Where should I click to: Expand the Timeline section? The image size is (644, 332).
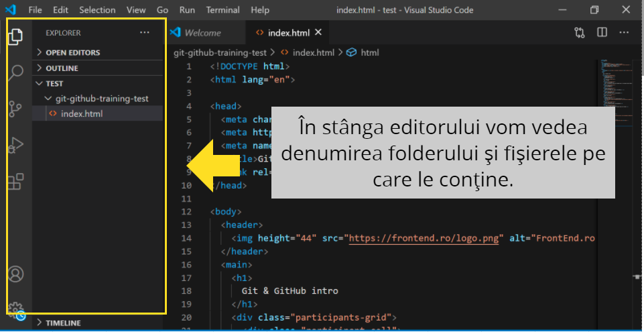click(x=98, y=323)
